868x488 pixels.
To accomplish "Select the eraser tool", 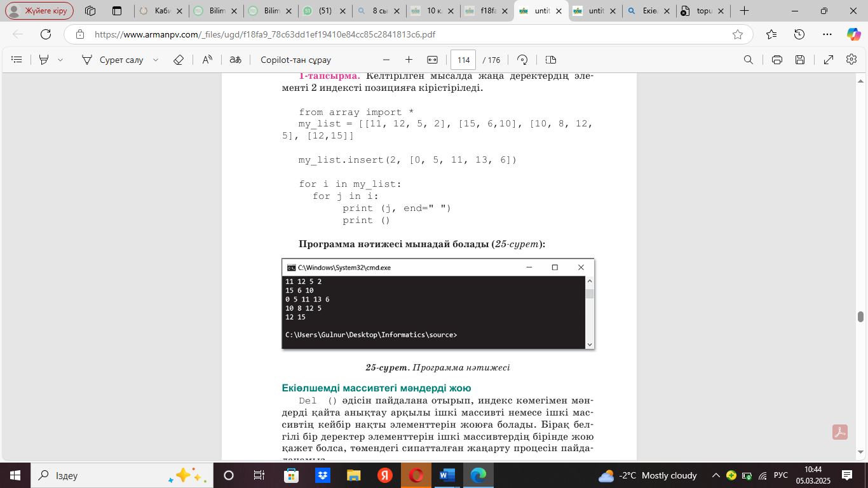I will (179, 60).
